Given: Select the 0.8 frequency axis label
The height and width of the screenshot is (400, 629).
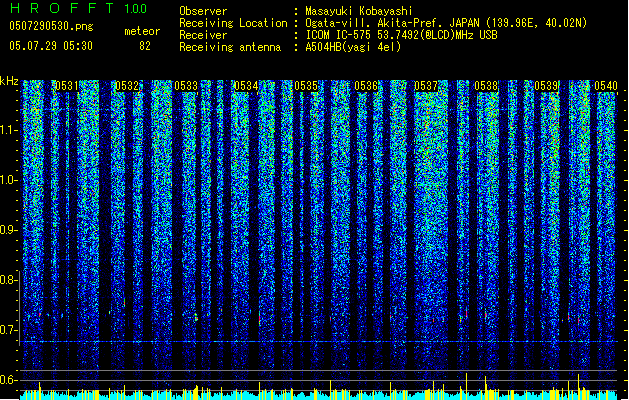Looking at the screenshot, I should (8, 280).
